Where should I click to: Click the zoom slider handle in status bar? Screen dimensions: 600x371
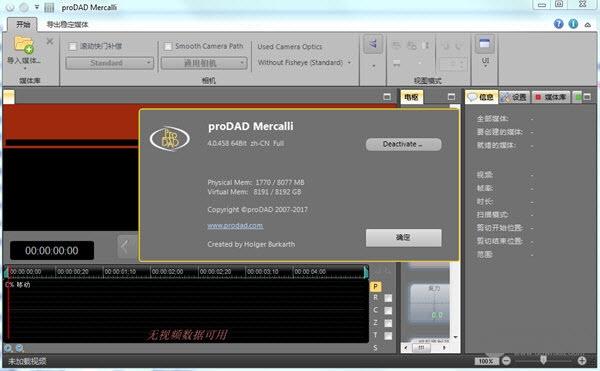click(x=543, y=359)
